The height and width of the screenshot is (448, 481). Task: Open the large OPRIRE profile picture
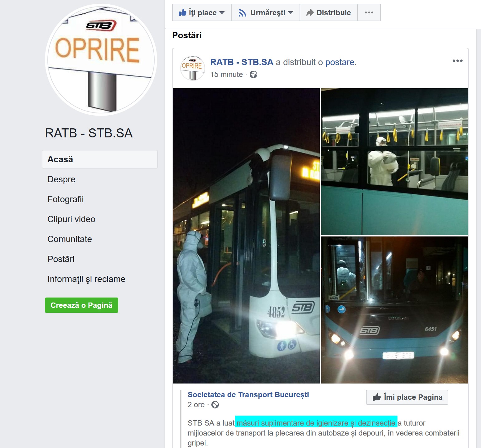pyautogui.click(x=101, y=60)
